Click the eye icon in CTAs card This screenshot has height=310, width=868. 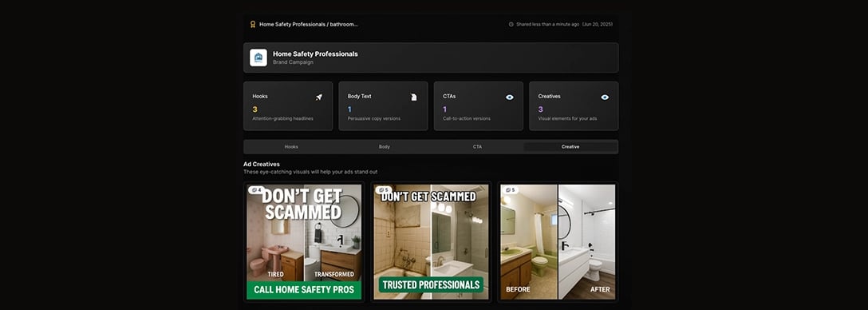tap(509, 97)
